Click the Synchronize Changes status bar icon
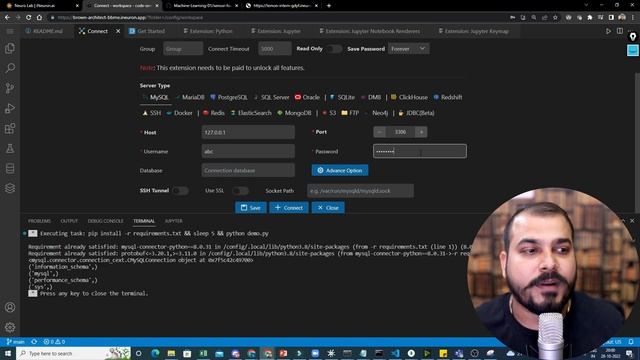This screenshot has height=360, width=640. point(34,342)
